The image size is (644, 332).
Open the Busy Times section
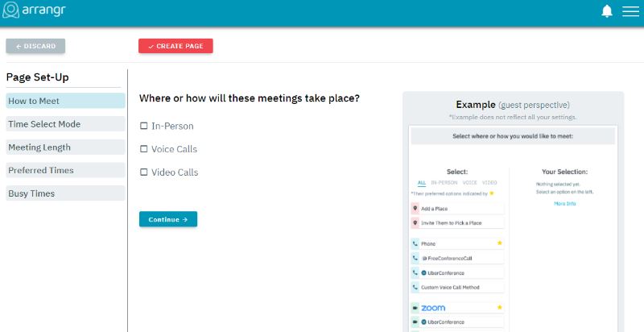coord(65,193)
